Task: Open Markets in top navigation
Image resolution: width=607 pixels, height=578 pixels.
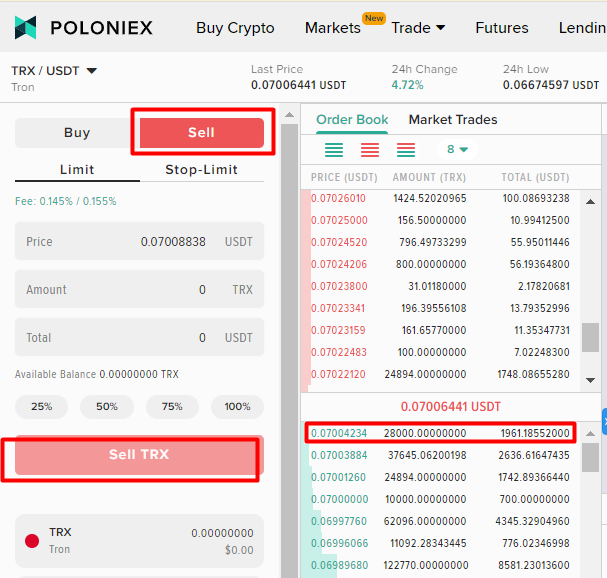Action: pyautogui.click(x=333, y=28)
